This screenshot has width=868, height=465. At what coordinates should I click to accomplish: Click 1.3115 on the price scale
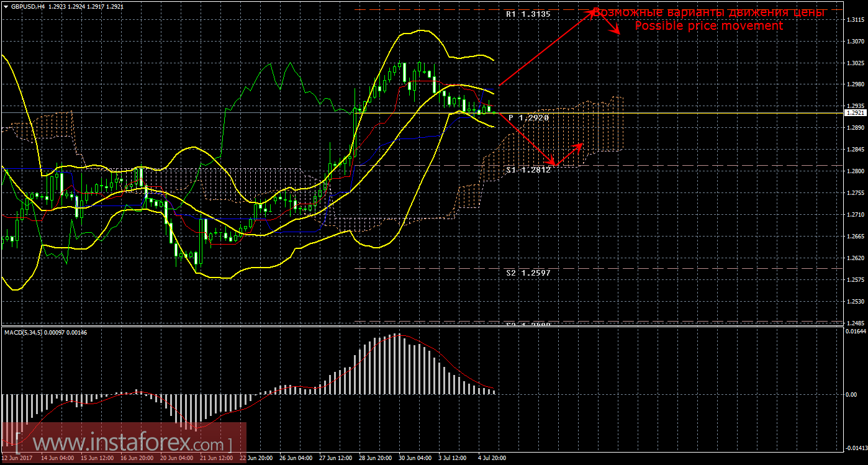pos(856,20)
